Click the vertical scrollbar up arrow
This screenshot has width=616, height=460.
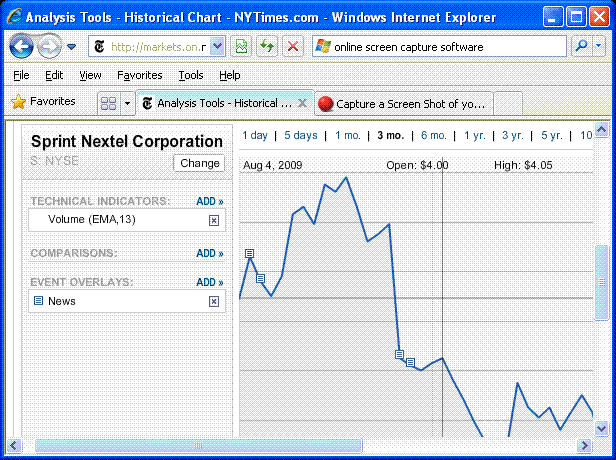point(601,129)
